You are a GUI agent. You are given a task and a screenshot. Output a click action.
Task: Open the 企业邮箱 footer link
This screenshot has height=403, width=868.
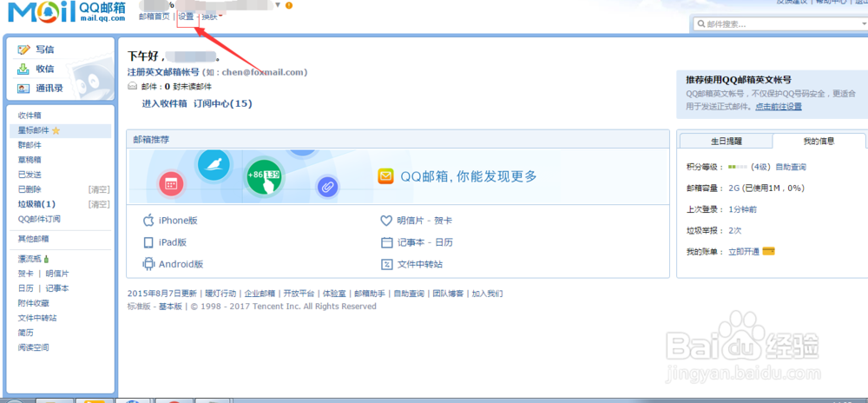click(260, 294)
